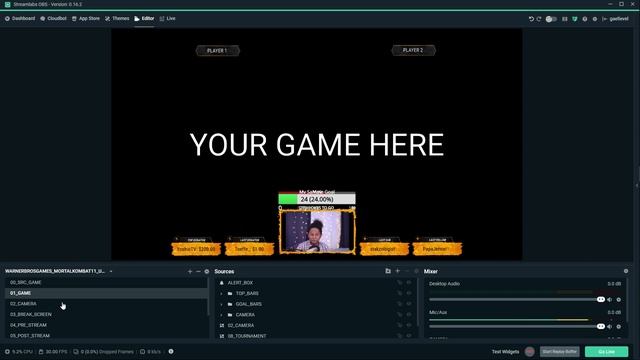Toggle visibility of ALERT_BOX source
The width and height of the screenshot is (640, 360).
point(409,283)
